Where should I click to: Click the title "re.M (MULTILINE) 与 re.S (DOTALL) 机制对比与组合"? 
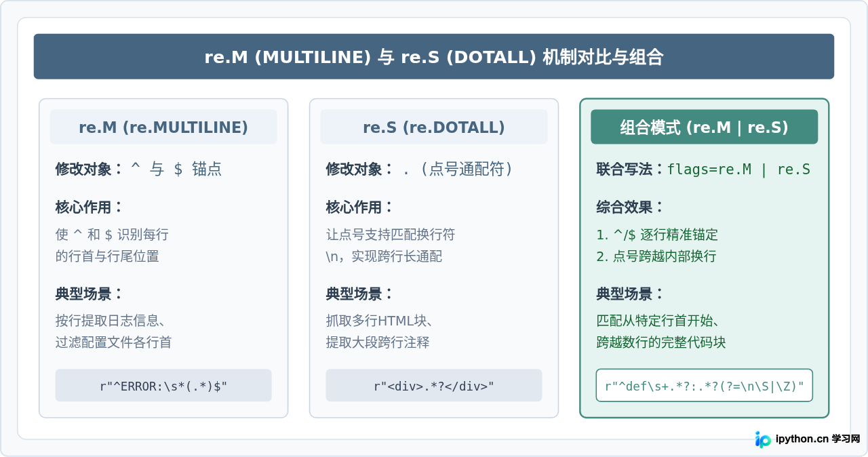coord(434,57)
